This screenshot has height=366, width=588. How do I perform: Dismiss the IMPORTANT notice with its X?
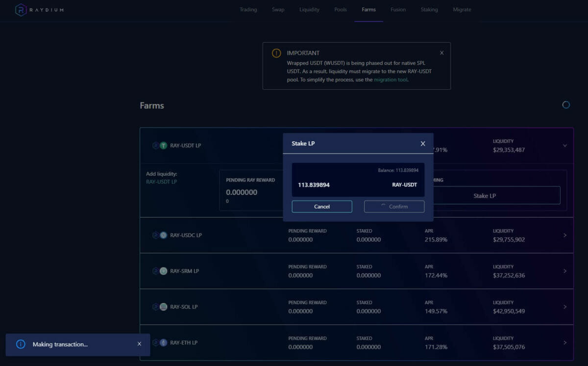pyautogui.click(x=441, y=53)
